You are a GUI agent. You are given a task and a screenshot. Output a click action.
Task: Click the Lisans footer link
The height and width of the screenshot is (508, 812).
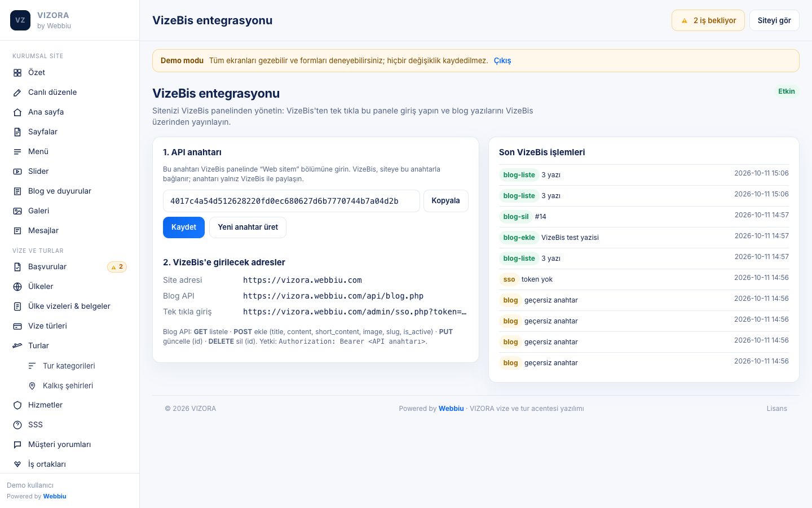(x=776, y=409)
